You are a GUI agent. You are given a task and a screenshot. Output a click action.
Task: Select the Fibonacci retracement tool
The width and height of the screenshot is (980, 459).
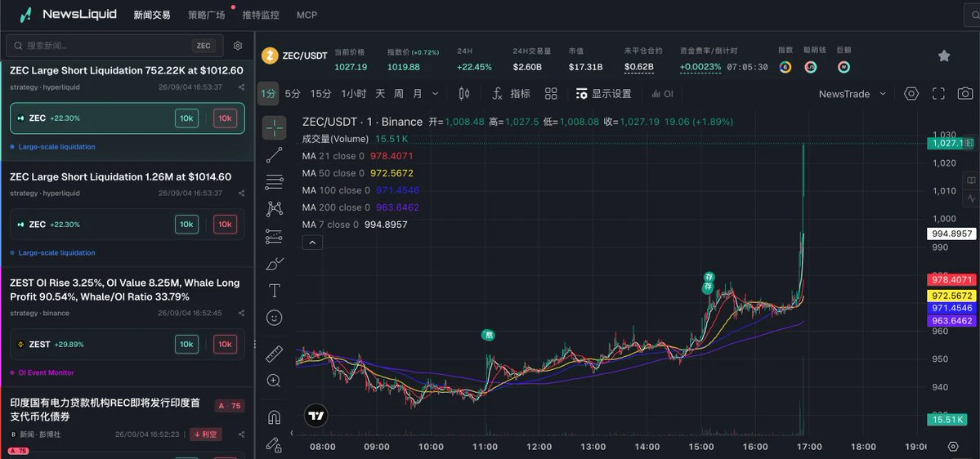point(275,182)
